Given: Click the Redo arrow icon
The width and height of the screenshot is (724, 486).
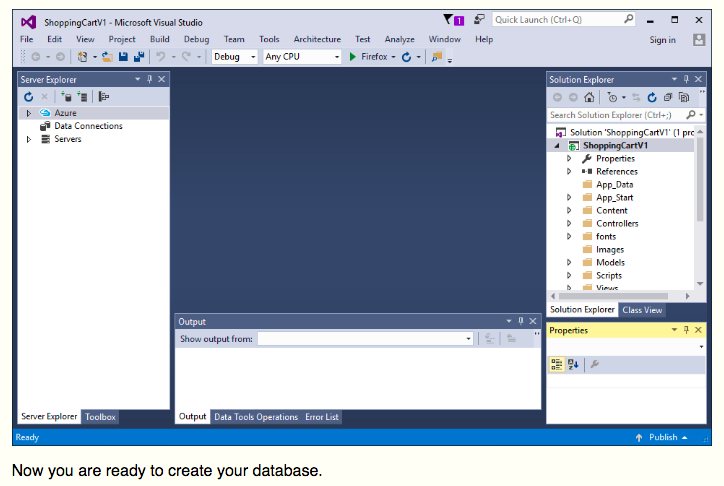Looking at the screenshot, I should click(186, 57).
